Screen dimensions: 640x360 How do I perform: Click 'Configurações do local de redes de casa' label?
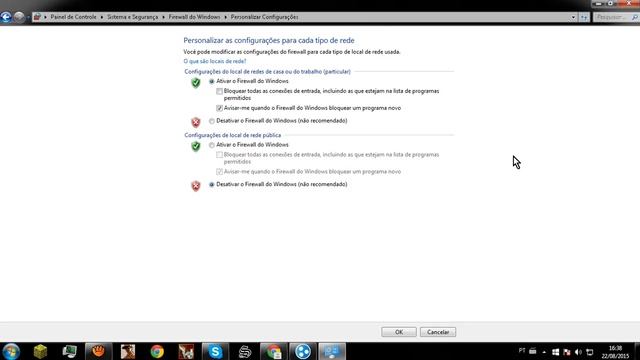(x=267, y=71)
